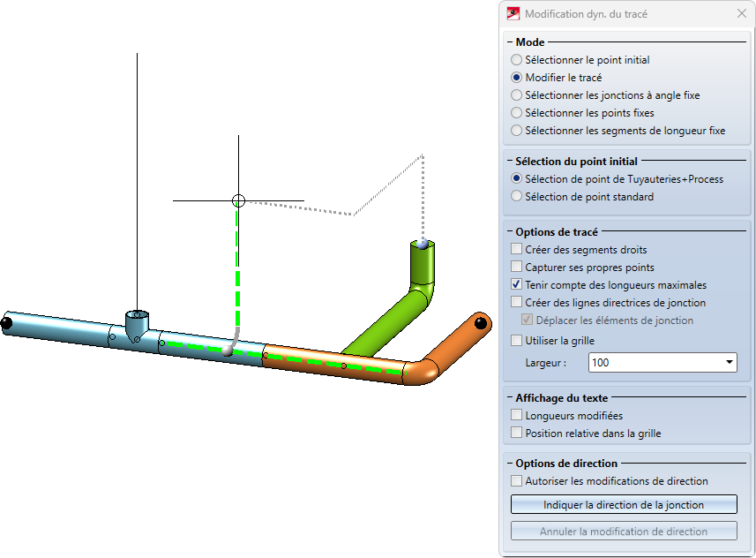Pick 'Sélectionner les points fixes' mode
The height and width of the screenshot is (558, 756).
tap(516, 112)
